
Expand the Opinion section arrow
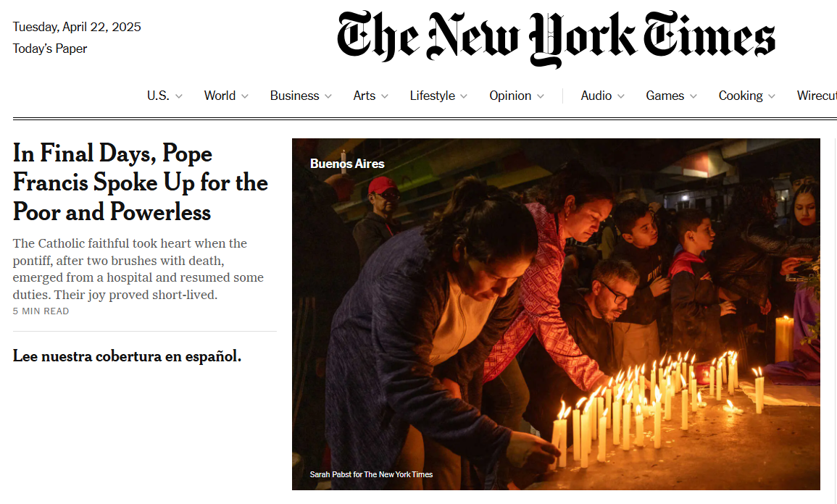click(540, 96)
